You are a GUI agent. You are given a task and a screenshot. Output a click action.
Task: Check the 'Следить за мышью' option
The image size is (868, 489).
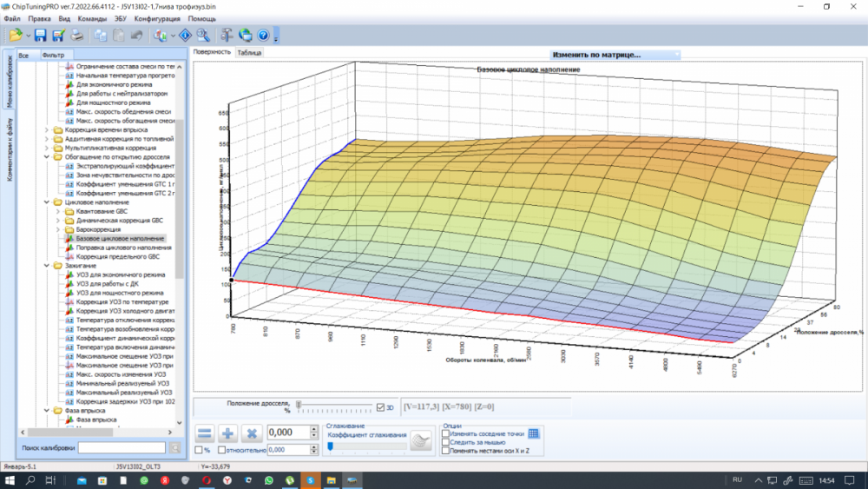click(446, 442)
